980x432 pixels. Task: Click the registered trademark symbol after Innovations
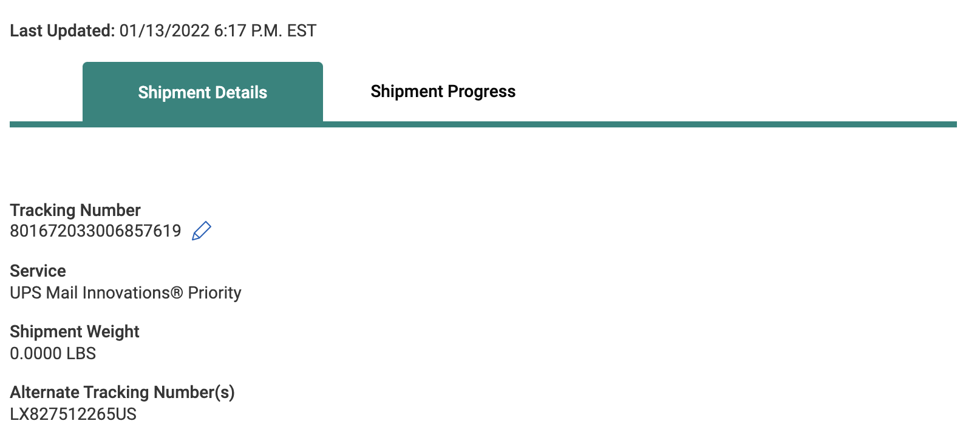click(177, 293)
